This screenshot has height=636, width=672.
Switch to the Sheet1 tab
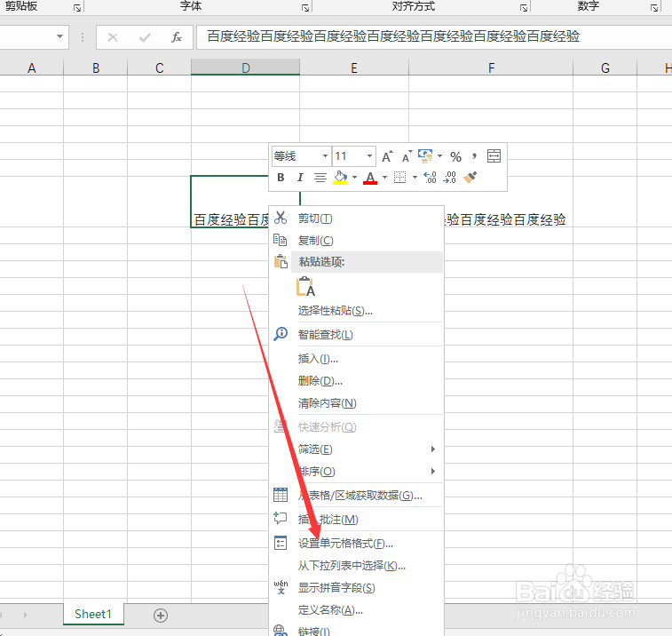pos(93,614)
